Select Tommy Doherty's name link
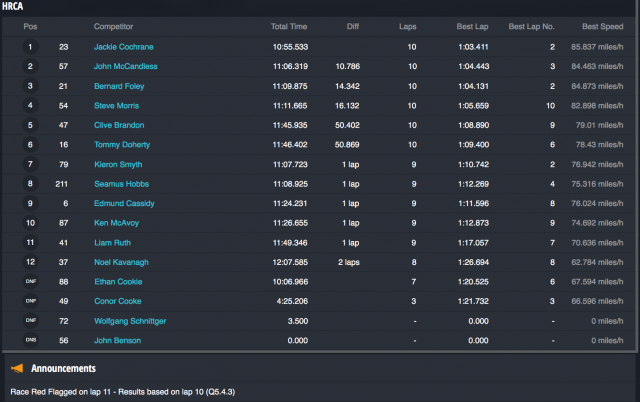Viewport: 640px width, 402px height. click(x=120, y=144)
